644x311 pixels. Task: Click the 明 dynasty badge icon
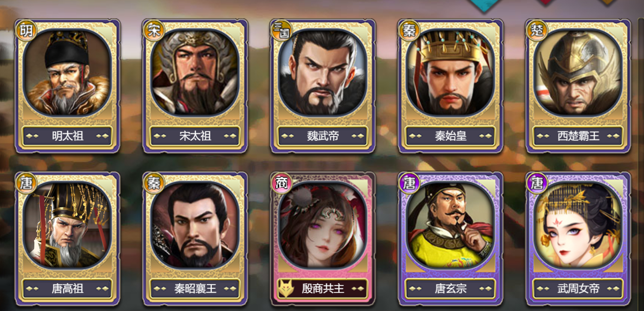click(26, 31)
